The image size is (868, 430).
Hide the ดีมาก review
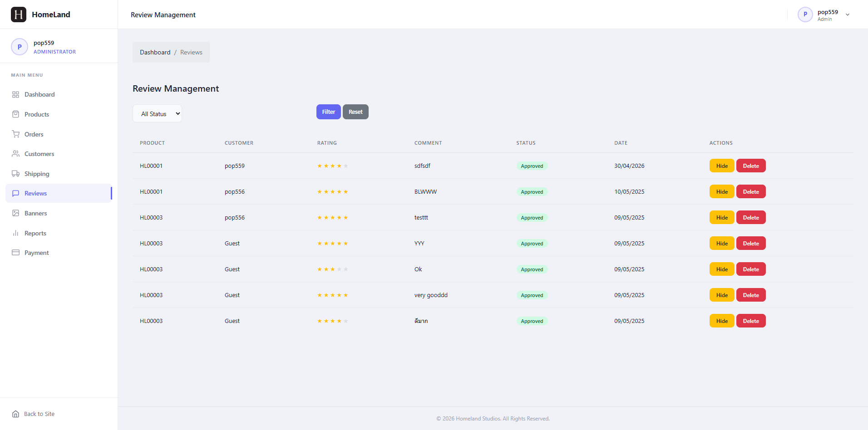(x=722, y=321)
